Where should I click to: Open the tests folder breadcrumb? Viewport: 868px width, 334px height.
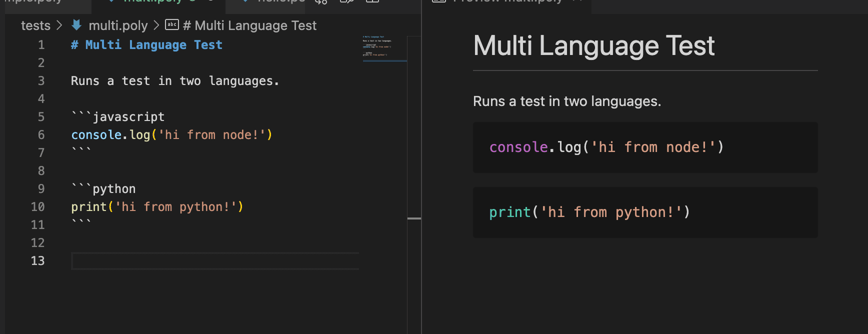[x=35, y=25]
